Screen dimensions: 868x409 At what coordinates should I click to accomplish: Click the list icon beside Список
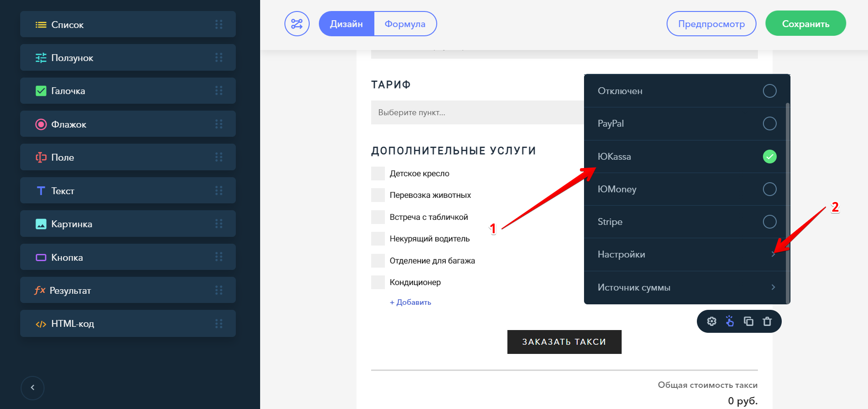tap(41, 25)
